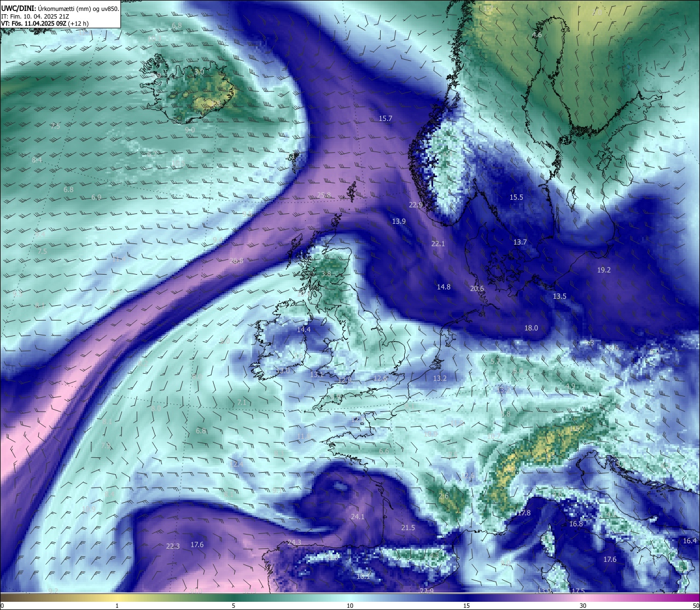The image size is (700, 610).
Task: Click the 13.9 value in the North Sea
Action: coord(399,221)
